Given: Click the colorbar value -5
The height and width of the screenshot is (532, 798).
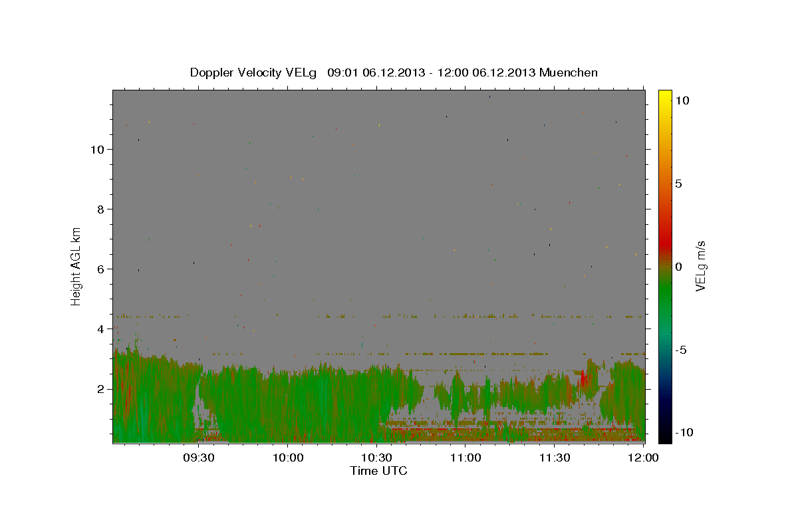Looking at the screenshot, I should [680, 350].
